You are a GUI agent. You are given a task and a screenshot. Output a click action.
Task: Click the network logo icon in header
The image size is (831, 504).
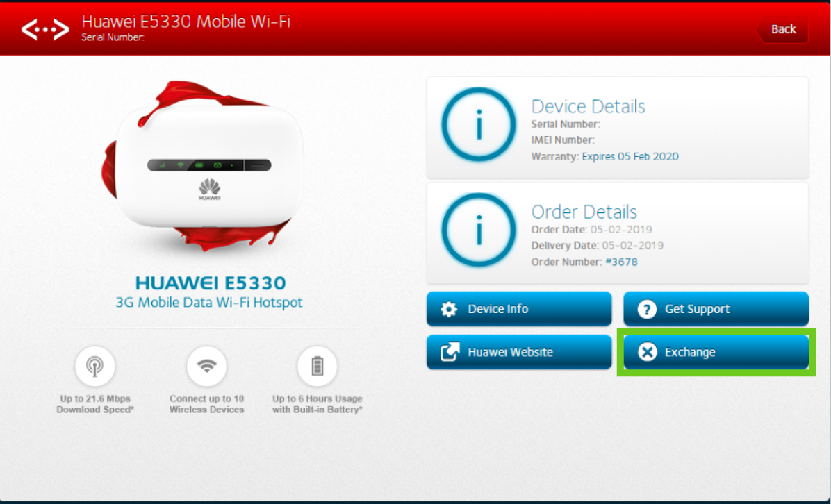[x=44, y=28]
